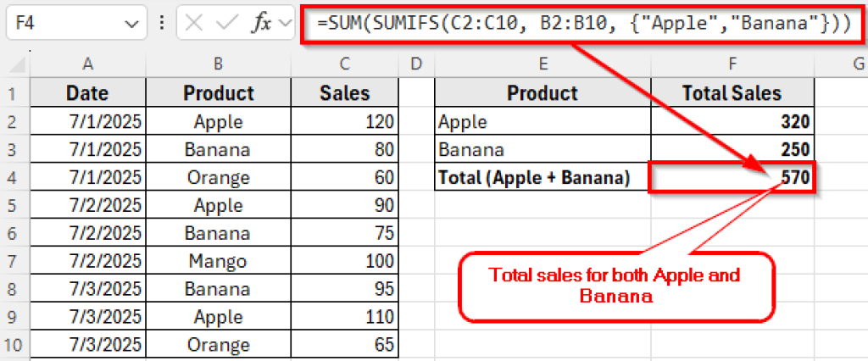Select column B header
Image resolution: width=868 pixels, height=361 pixels.
pos(218,64)
